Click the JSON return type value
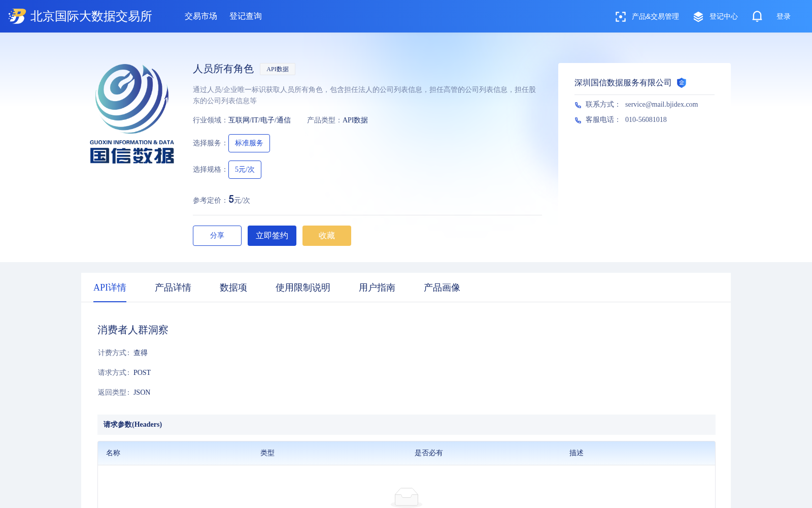 tap(142, 393)
